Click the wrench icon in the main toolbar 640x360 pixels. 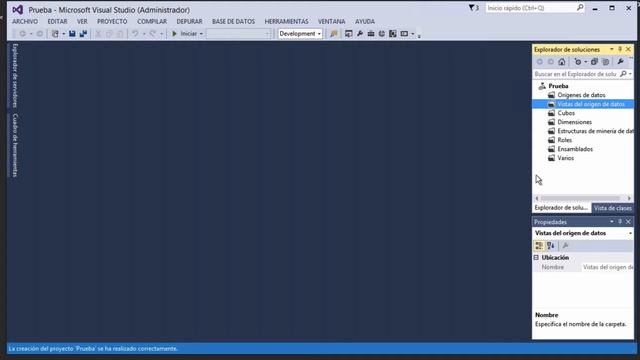pos(360,34)
